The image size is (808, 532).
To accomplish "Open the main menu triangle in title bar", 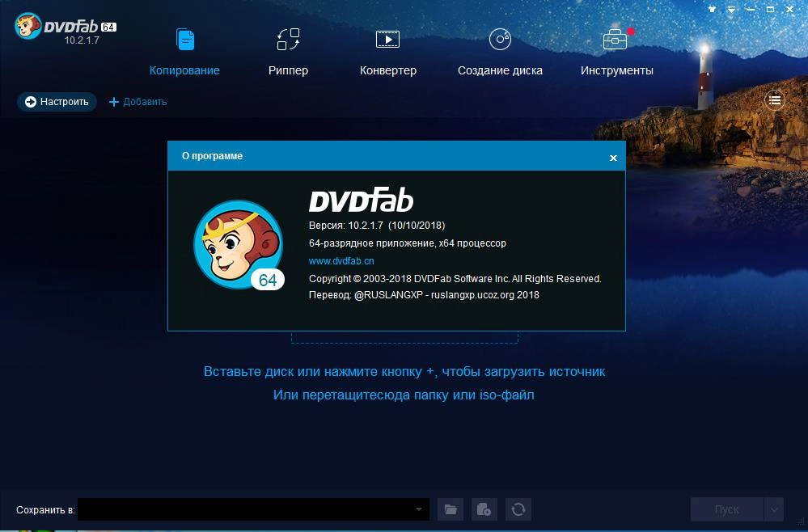I will tap(731, 9).
